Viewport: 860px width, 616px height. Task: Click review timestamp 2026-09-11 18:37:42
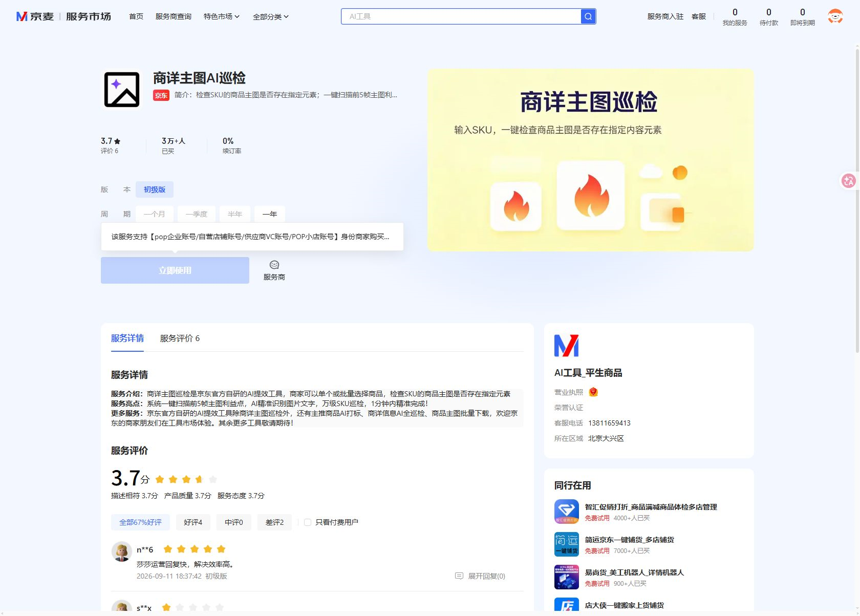pos(169,576)
